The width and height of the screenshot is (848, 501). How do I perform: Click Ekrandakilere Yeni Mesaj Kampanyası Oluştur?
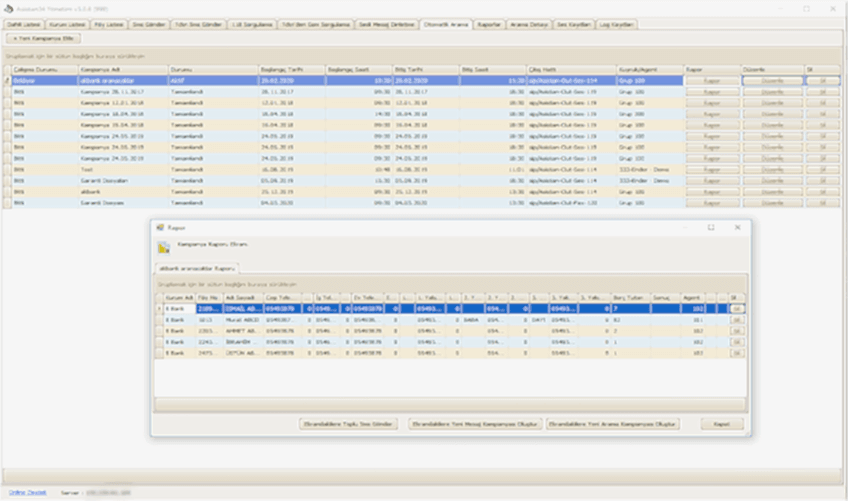(474, 424)
